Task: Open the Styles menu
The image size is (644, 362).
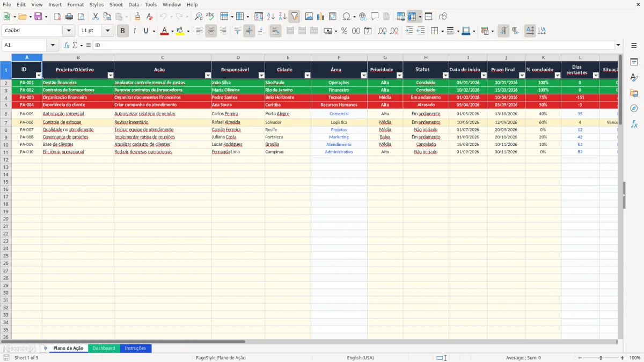Action: pos(97,4)
